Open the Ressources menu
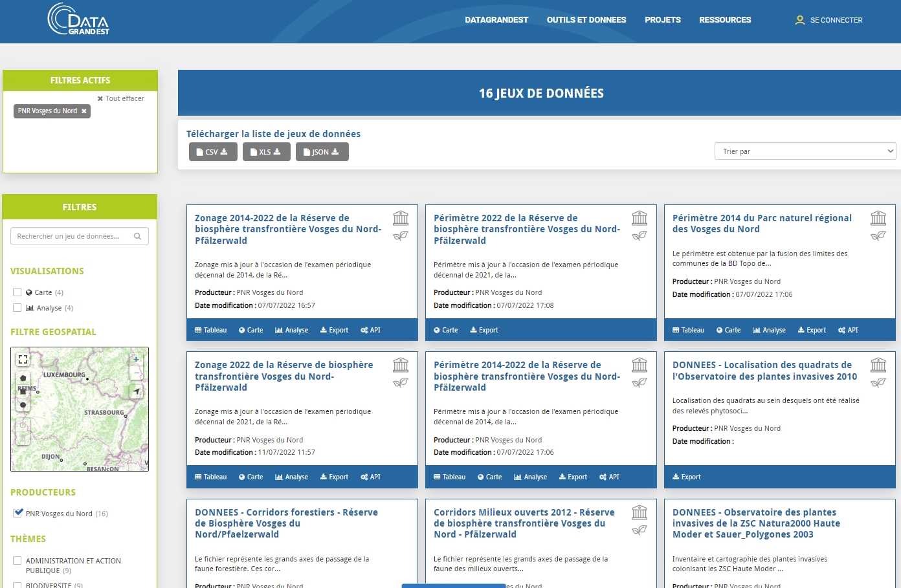The height and width of the screenshot is (588, 901). tap(724, 20)
